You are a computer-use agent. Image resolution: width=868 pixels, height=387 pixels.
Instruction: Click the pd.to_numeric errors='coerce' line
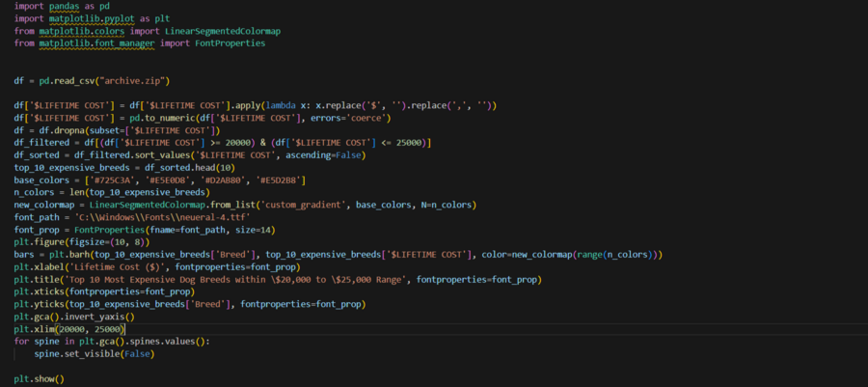click(x=203, y=118)
